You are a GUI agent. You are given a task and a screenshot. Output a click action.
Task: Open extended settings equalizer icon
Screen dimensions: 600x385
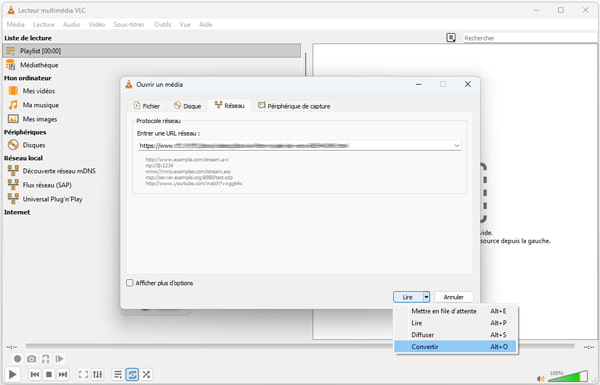tap(98, 374)
